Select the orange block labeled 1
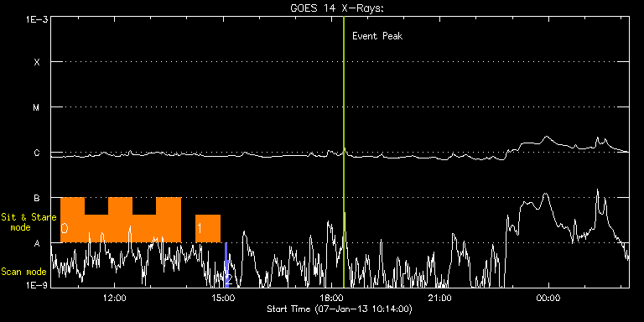This screenshot has width=644, height=322. click(x=208, y=228)
